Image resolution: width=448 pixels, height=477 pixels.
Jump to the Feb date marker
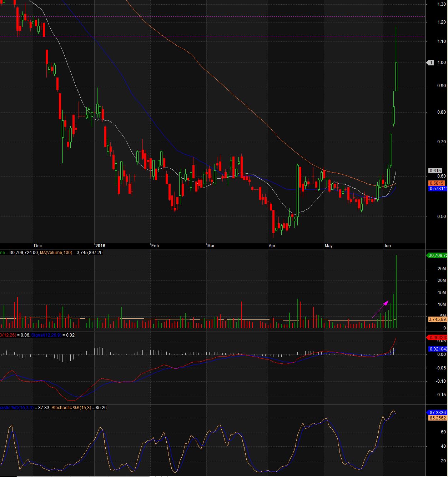[155, 246]
